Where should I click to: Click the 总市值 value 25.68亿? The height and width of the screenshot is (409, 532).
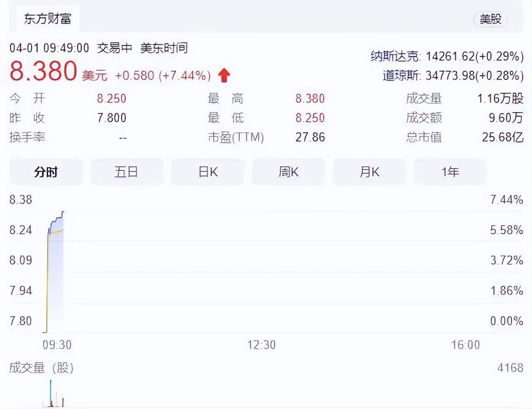pos(503,137)
